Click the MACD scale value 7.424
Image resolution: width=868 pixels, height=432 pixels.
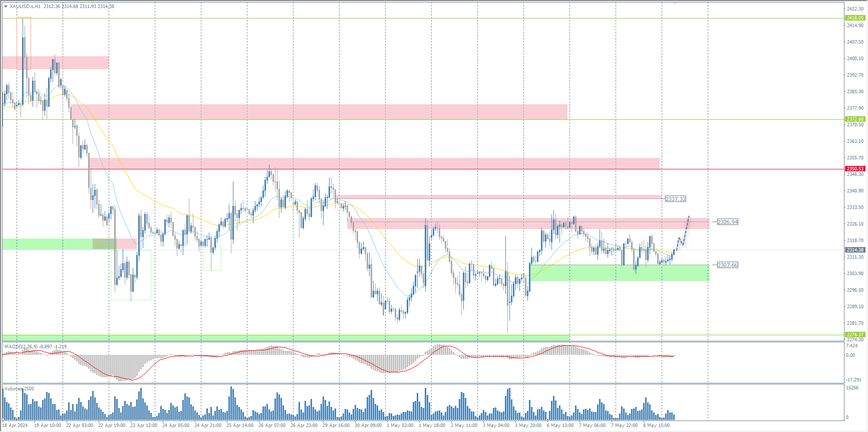click(x=851, y=346)
